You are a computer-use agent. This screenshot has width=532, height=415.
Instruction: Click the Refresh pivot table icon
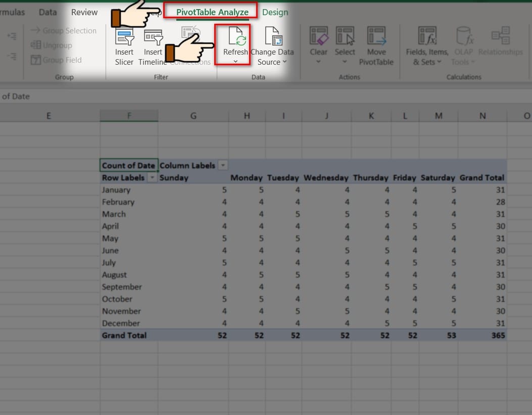pyautogui.click(x=237, y=36)
